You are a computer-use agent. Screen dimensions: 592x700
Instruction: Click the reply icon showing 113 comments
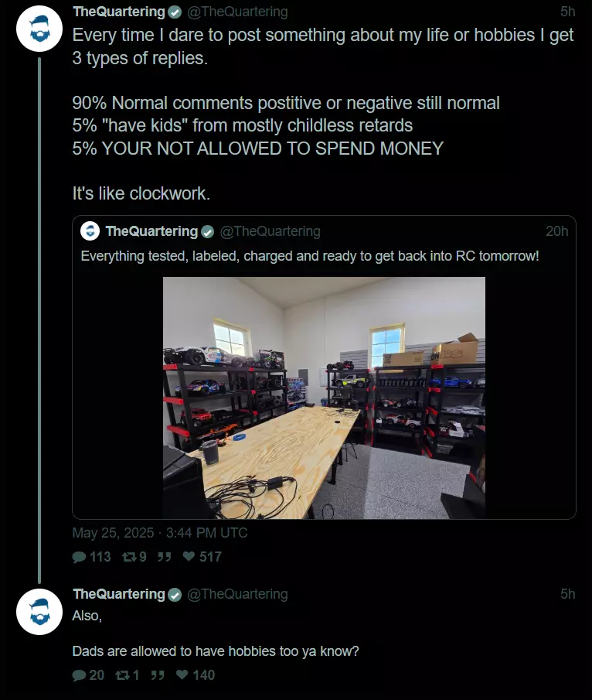pyautogui.click(x=79, y=557)
